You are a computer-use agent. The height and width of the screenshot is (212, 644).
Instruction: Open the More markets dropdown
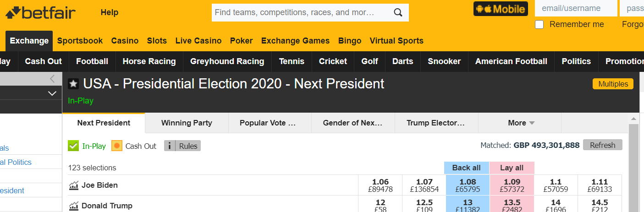coord(521,123)
